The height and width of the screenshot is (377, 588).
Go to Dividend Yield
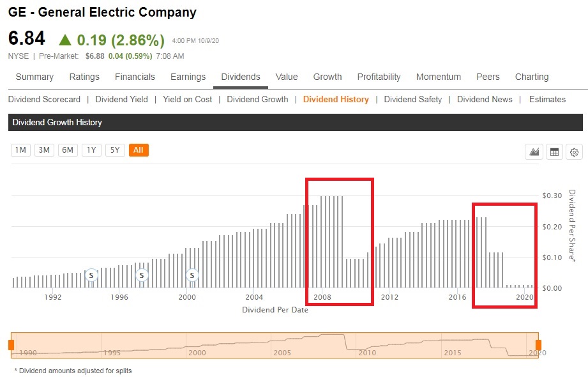click(x=121, y=100)
